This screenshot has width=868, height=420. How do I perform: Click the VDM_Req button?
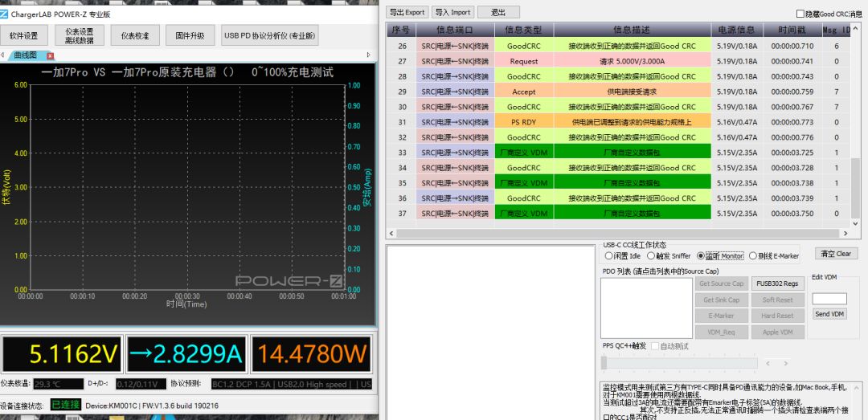(722, 332)
